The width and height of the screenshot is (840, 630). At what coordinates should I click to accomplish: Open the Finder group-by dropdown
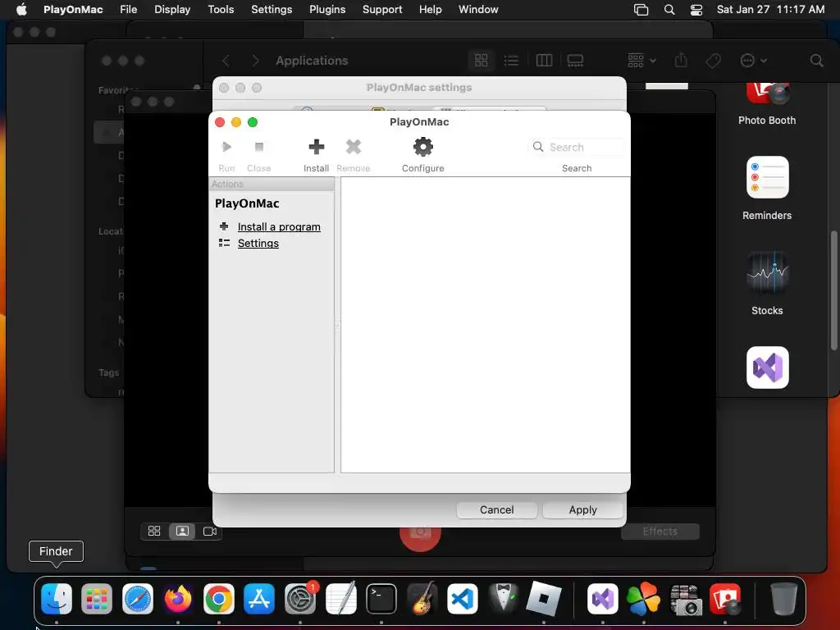pos(641,60)
